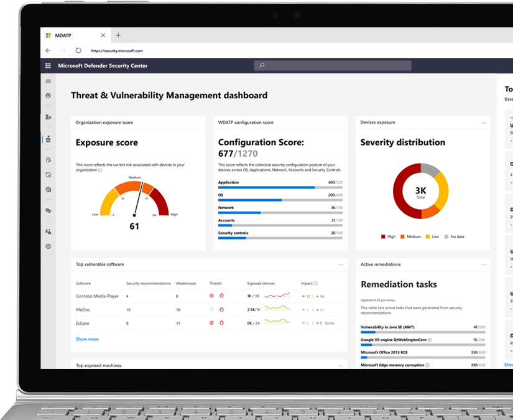Click the High severity legend swatch
Screen dimensions: 513x420
[x=382, y=236]
